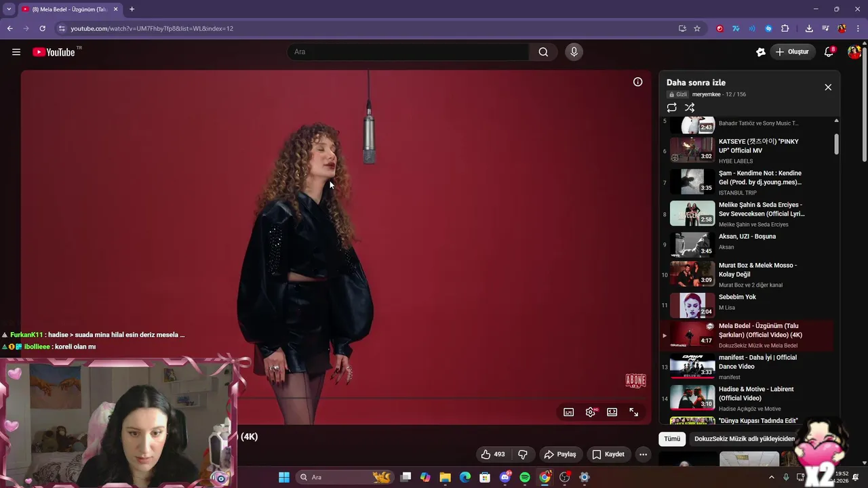868x488 pixels.
Task: Like the video with 493 likes
Action: [x=493, y=454]
